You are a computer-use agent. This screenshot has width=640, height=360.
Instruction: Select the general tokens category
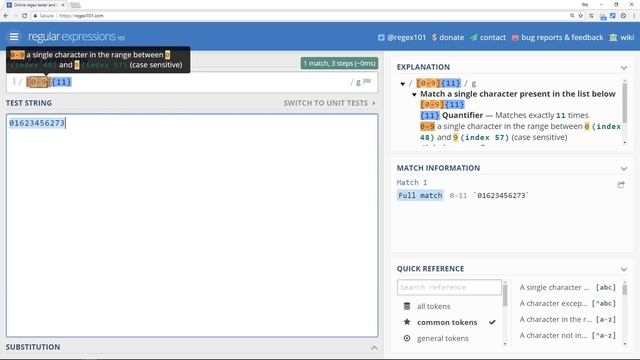(442, 338)
